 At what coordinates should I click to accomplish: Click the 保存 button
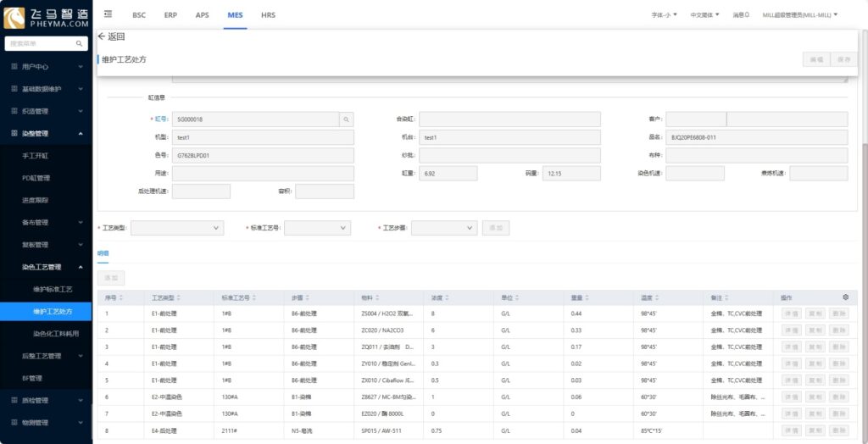click(844, 59)
